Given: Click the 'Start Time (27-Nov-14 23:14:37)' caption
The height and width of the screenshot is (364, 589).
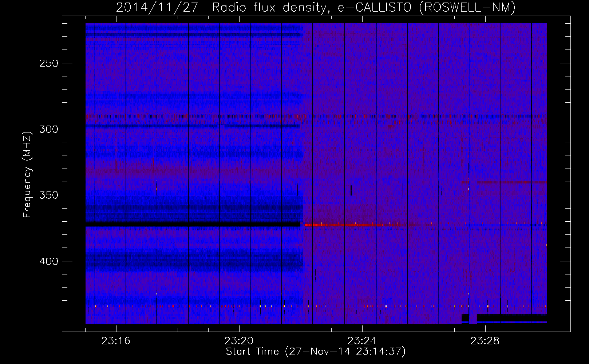Looking at the screenshot, I should click(316, 352).
